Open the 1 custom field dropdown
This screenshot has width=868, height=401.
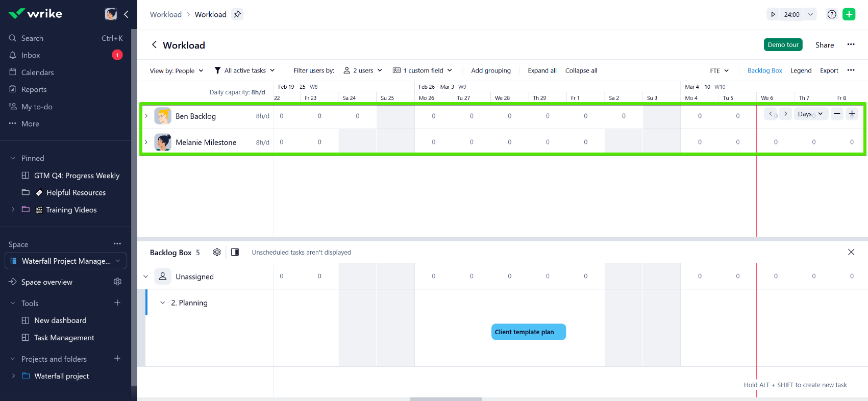[x=423, y=70]
